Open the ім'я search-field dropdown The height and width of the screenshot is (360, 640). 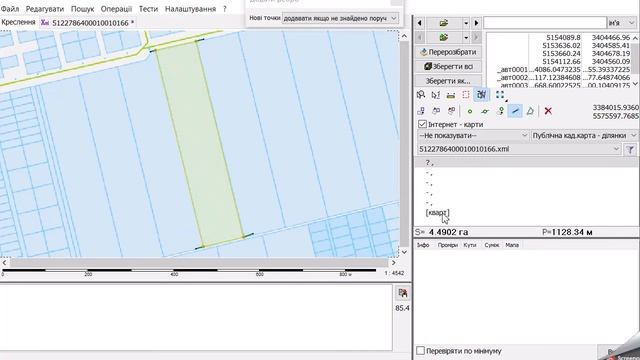tap(622, 23)
